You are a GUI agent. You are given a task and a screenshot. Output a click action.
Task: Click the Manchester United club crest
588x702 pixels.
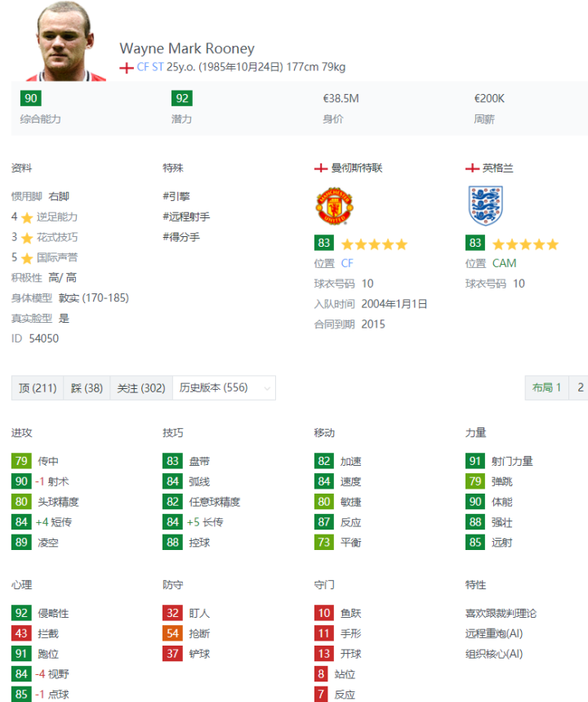pos(334,207)
